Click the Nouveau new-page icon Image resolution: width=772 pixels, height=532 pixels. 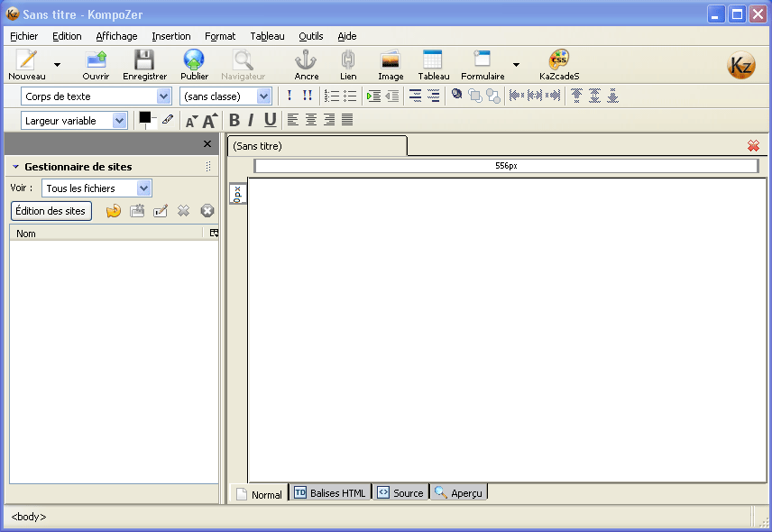tap(26, 60)
